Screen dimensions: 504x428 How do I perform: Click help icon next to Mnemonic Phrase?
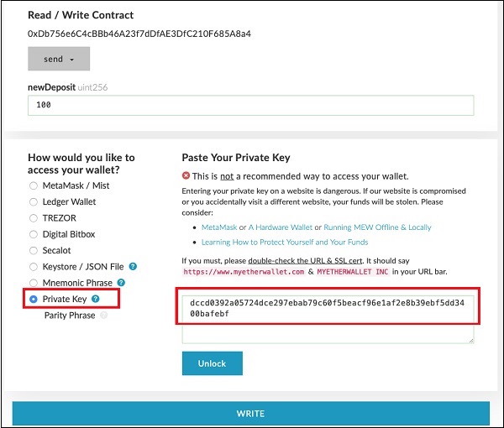tap(121, 283)
